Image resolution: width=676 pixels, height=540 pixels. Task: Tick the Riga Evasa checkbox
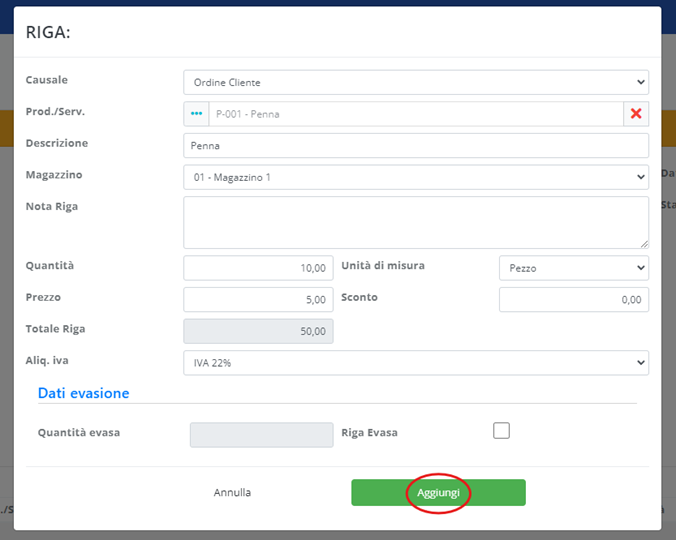(502, 430)
